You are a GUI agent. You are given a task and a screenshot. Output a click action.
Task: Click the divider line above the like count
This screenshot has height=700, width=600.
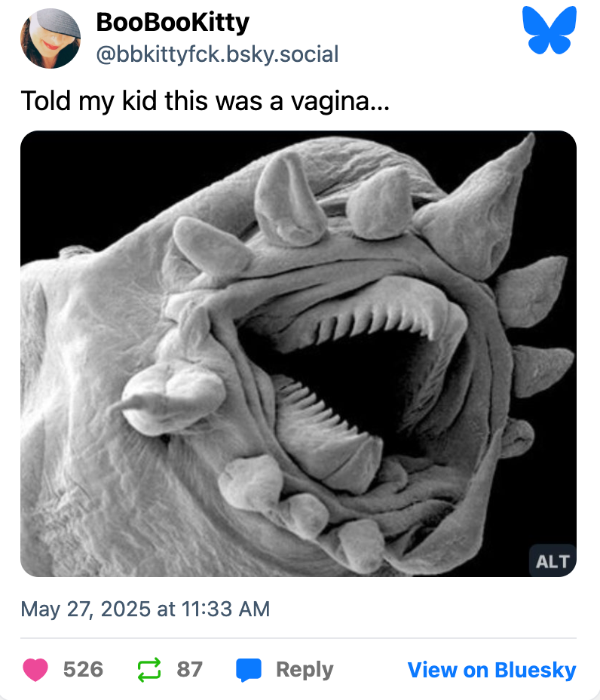coord(298,638)
